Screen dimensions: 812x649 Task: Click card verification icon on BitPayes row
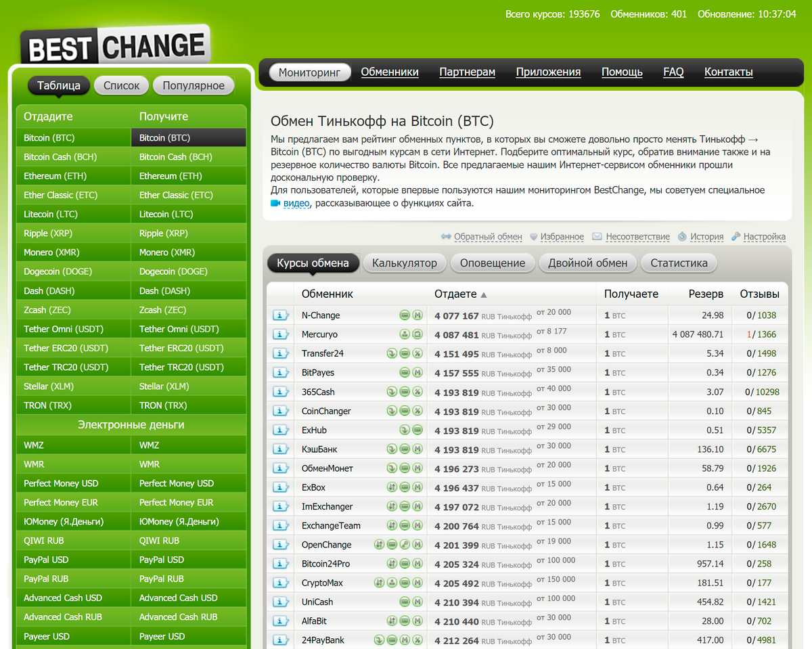[x=405, y=373]
